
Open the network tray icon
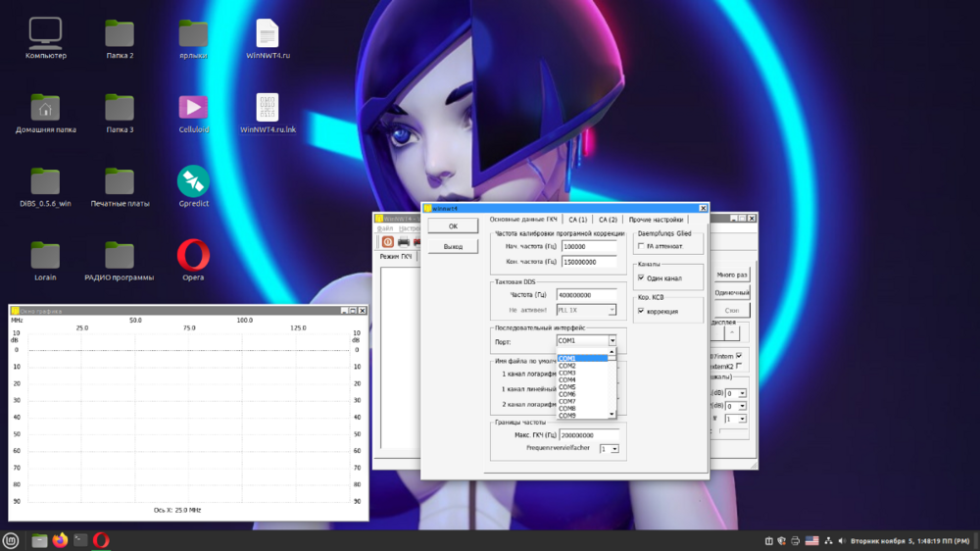(829, 541)
